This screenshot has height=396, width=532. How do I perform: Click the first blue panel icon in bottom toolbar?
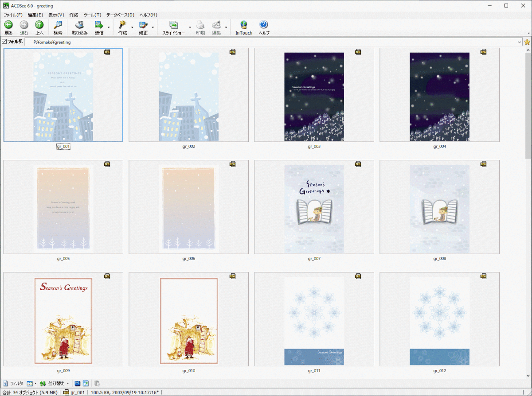click(x=77, y=383)
